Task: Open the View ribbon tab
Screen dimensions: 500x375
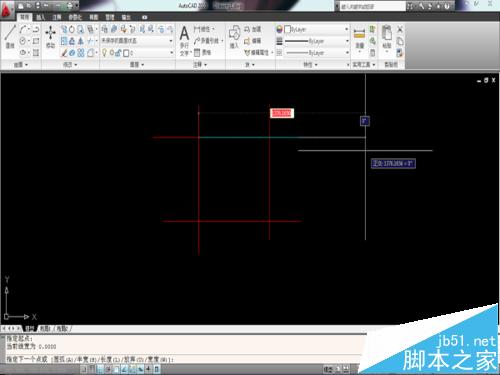Action: [x=94, y=17]
